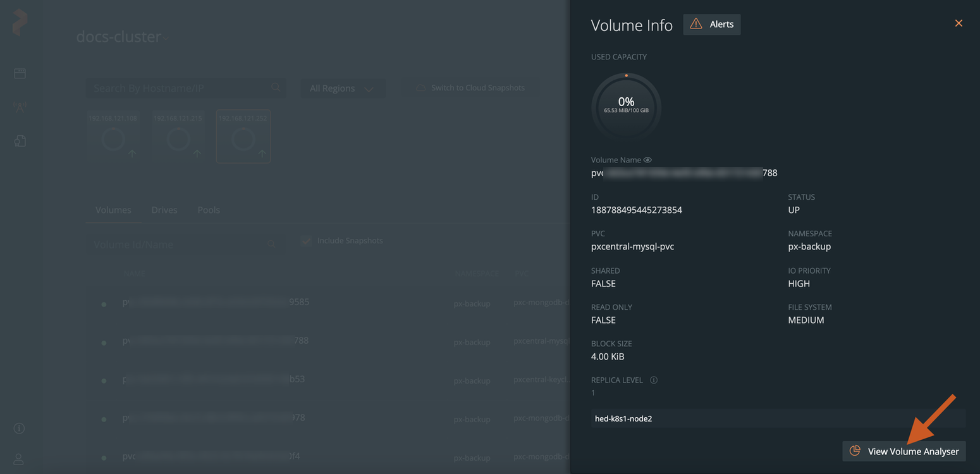Expand the hed-k8s1-node2 replica entry
The width and height of the screenshot is (980, 474).
777,418
